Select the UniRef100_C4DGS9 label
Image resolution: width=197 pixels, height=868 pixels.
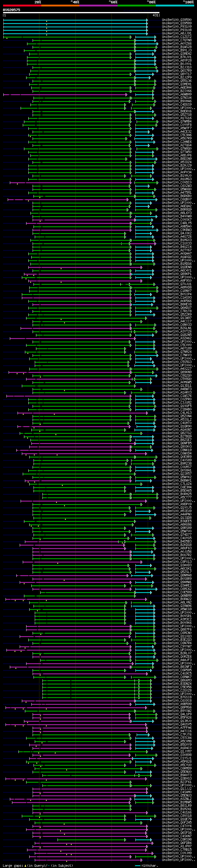(177, 104)
